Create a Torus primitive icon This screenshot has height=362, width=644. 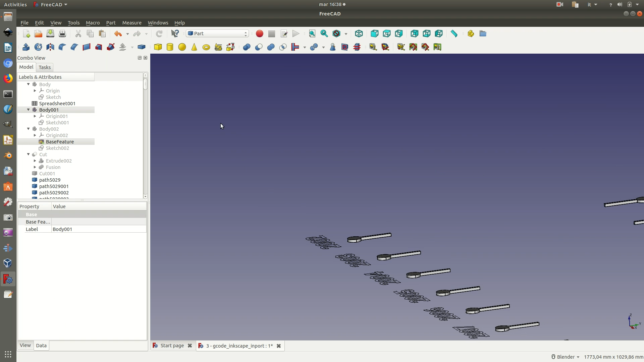pyautogui.click(x=206, y=47)
